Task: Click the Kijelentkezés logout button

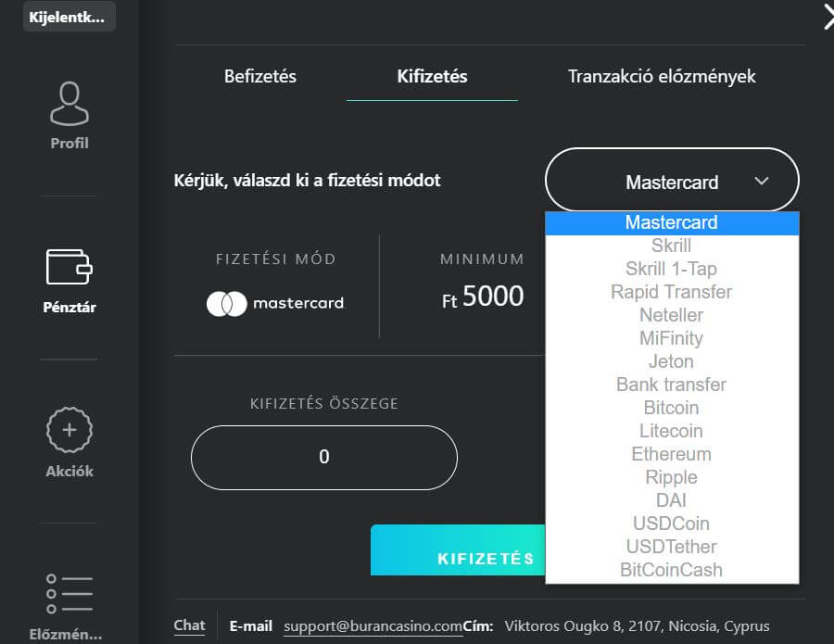Action: [70, 17]
